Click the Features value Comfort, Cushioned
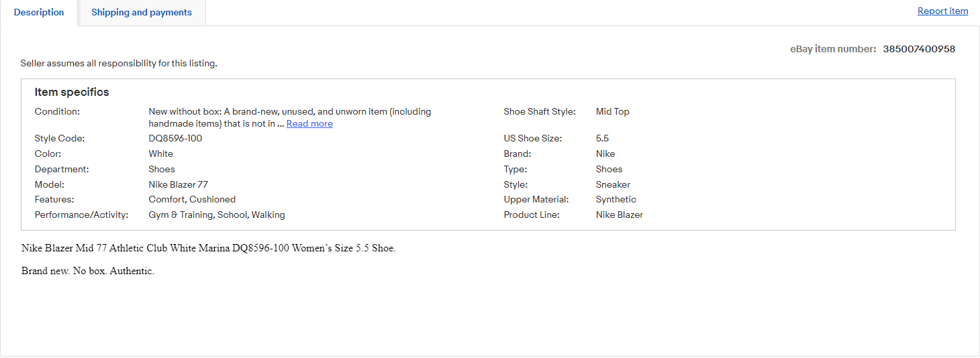 [x=192, y=200]
